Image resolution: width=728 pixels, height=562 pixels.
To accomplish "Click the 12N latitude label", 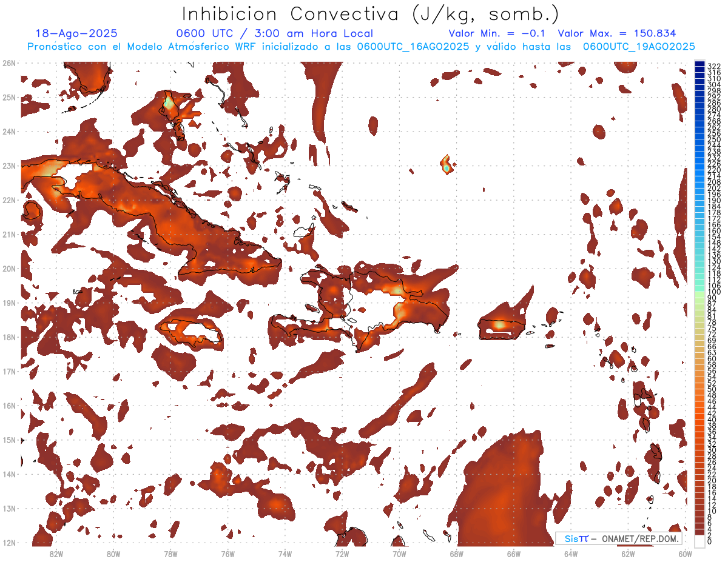I will tap(9, 543).
